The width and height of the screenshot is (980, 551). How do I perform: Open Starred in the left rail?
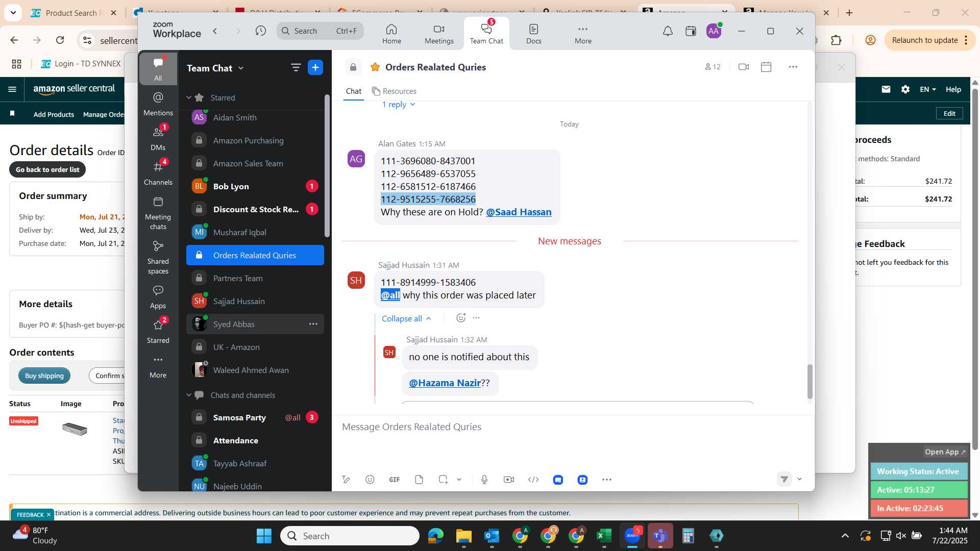(158, 331)
